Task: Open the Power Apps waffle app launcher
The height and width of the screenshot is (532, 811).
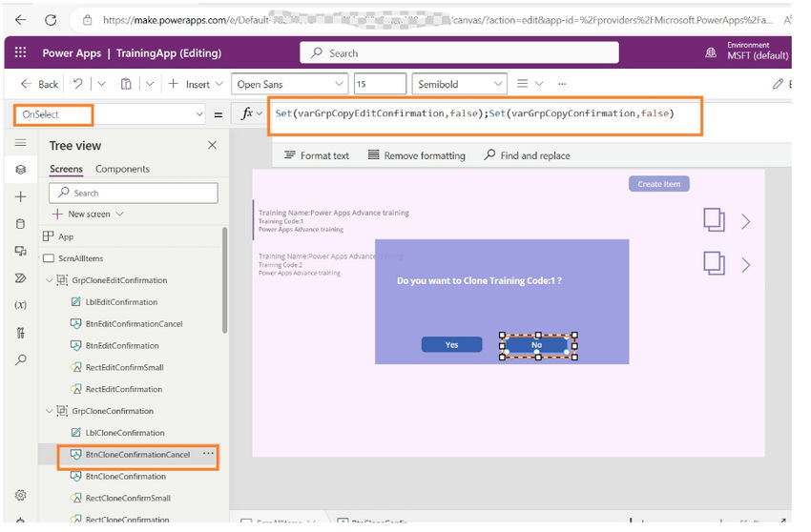Action: coord(20,52)
